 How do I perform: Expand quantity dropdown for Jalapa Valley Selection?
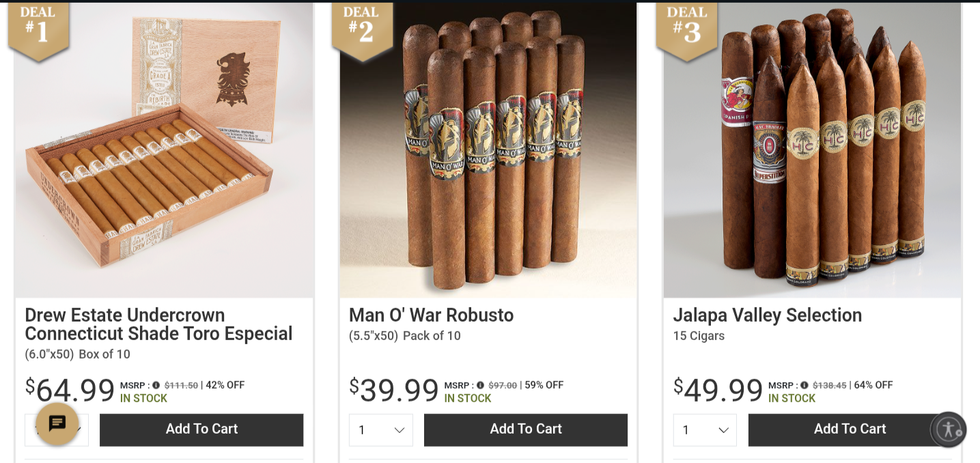(705, 430)
